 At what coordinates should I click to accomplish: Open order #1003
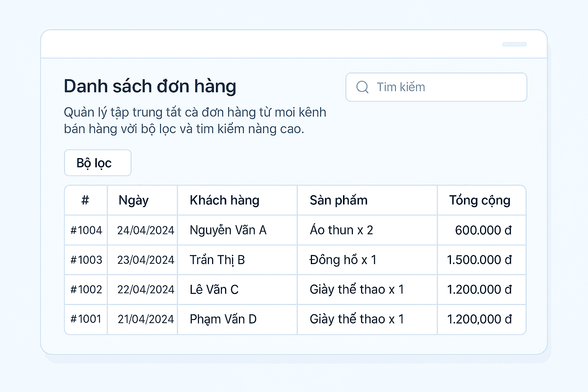click(87, 260)
